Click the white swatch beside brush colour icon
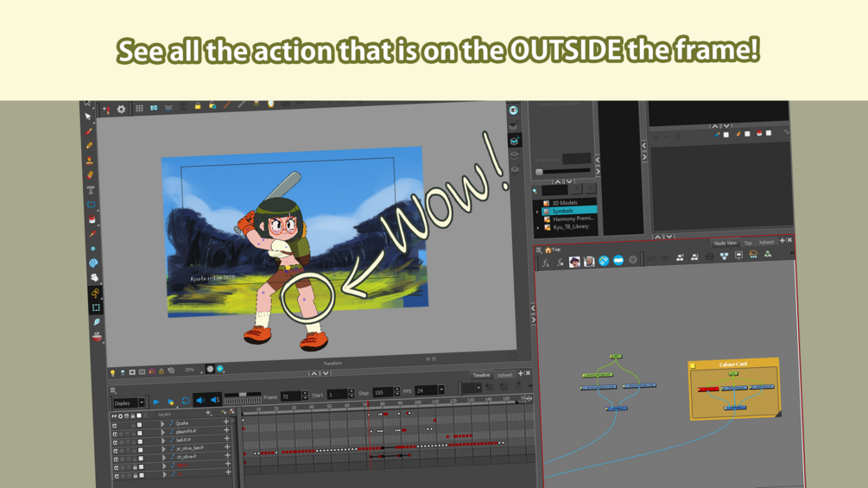868x488 pixels. point(725,135)
